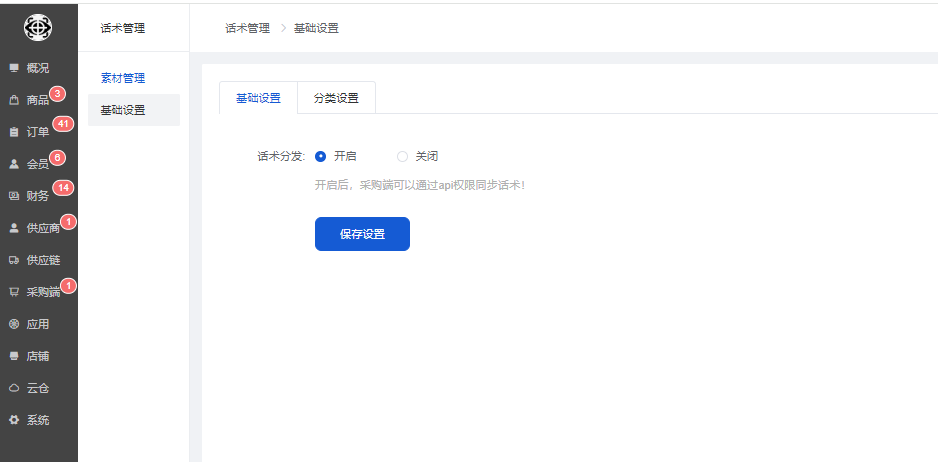Screen dimensions: 938x462
Task: Open the 店铺 menu item
Action: tap(38, 356)
